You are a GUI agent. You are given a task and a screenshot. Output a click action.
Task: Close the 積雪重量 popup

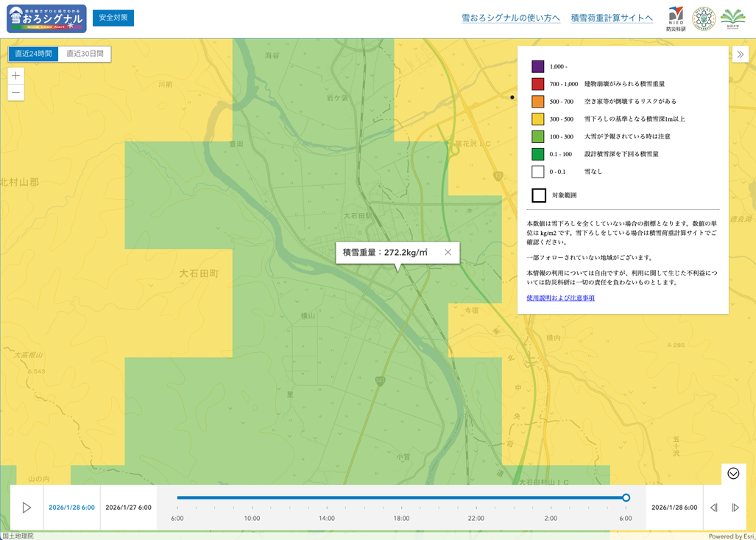[x=448, y=253]
